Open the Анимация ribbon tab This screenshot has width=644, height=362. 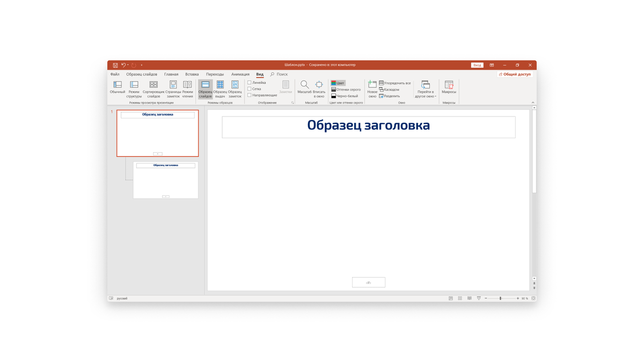(x=240, y=75)
